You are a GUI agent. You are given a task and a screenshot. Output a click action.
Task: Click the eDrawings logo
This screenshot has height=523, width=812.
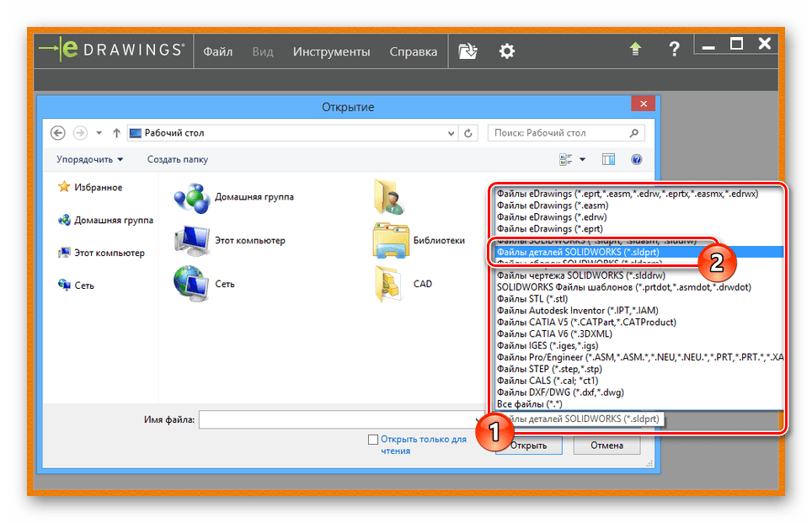coord(112,50)
